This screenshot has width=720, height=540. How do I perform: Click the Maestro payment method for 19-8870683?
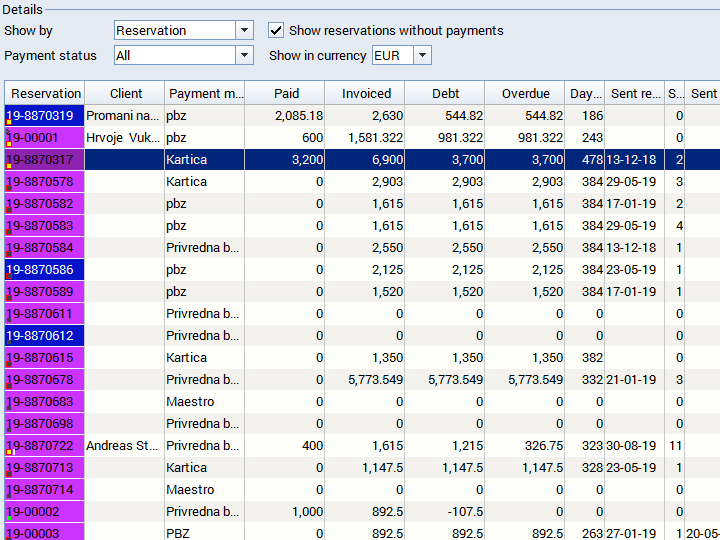tap(204, 402)
